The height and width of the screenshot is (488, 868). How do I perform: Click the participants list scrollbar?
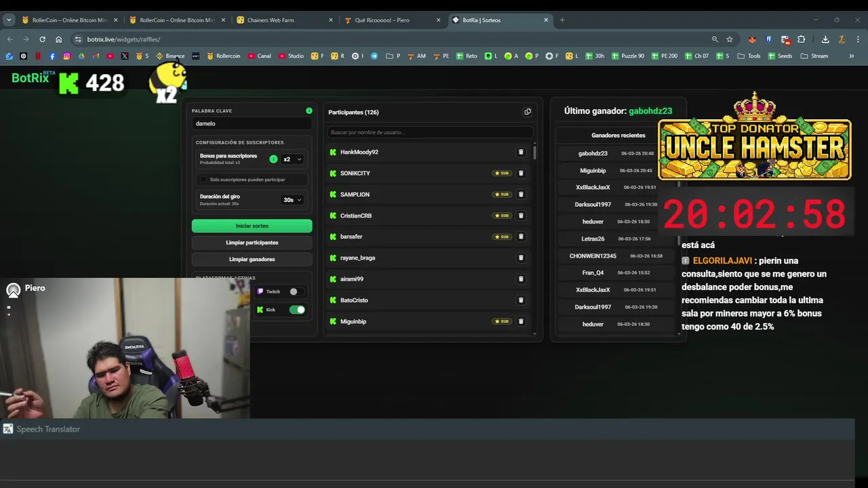point(534,152)
